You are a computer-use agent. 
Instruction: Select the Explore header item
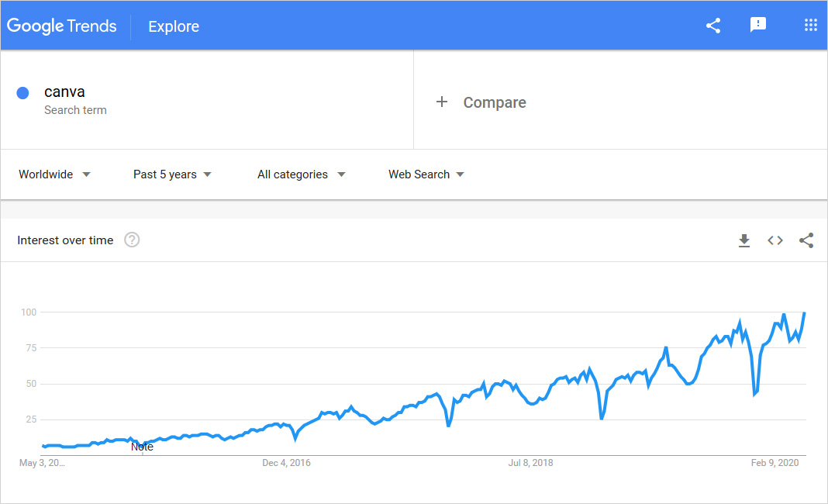[x=174, y=26]
